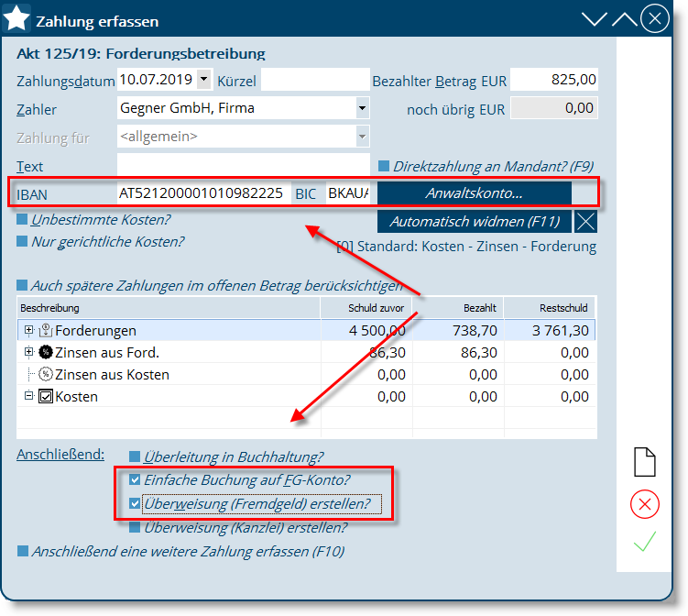This screenshot has width=688, height=616.
Task: Expand the Zinsen aus Ford. tree node
Action: tap(29, 351)
